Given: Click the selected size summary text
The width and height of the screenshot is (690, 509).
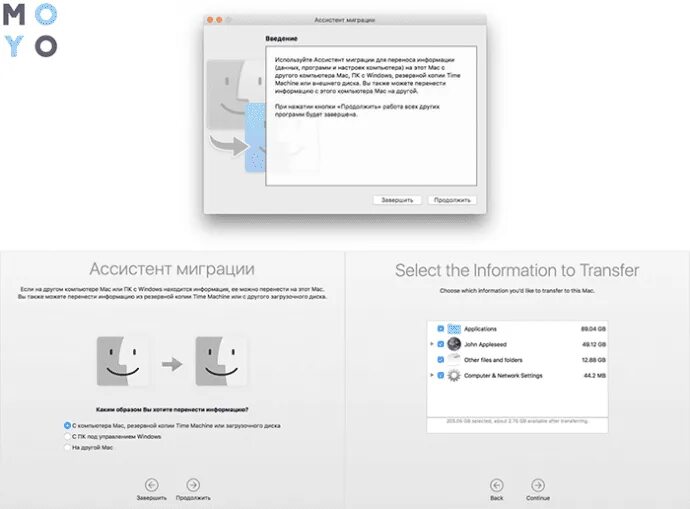Looking at the screenshot, I should (x=517, y=421).
